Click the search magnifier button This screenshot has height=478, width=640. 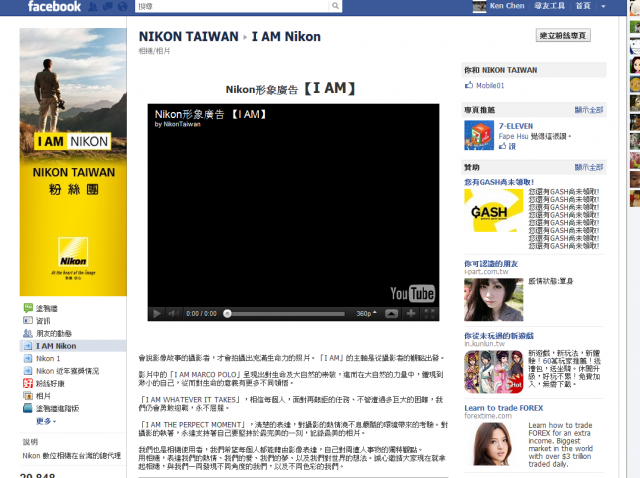pos(335,6)
